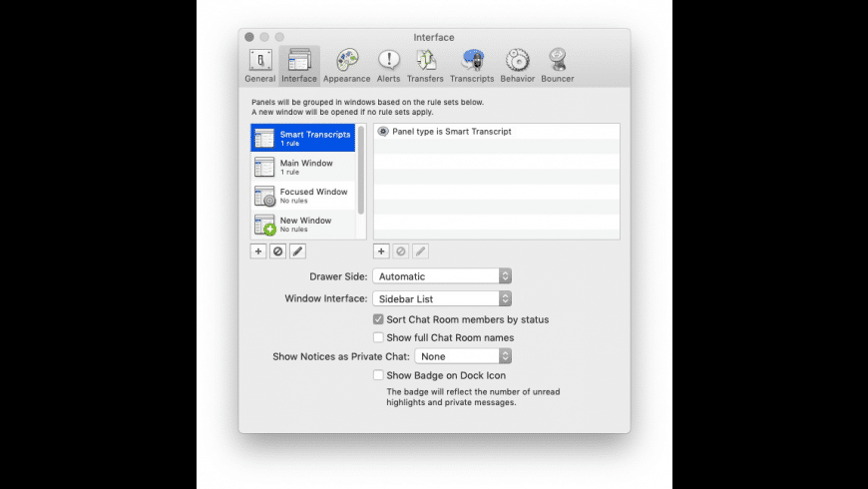
Task: Open the General preferences pane
Action: point(259,66)
